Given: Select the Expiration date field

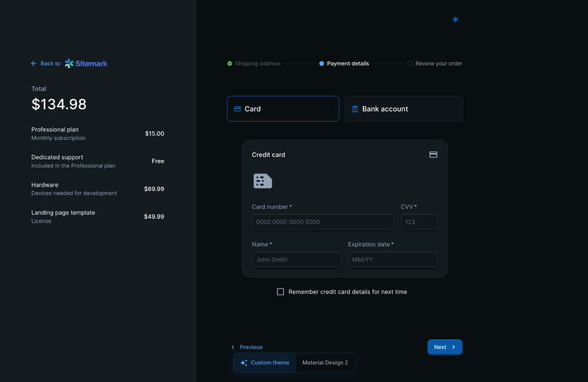Looking at the screenshot, I should click(x=393, y=260).
